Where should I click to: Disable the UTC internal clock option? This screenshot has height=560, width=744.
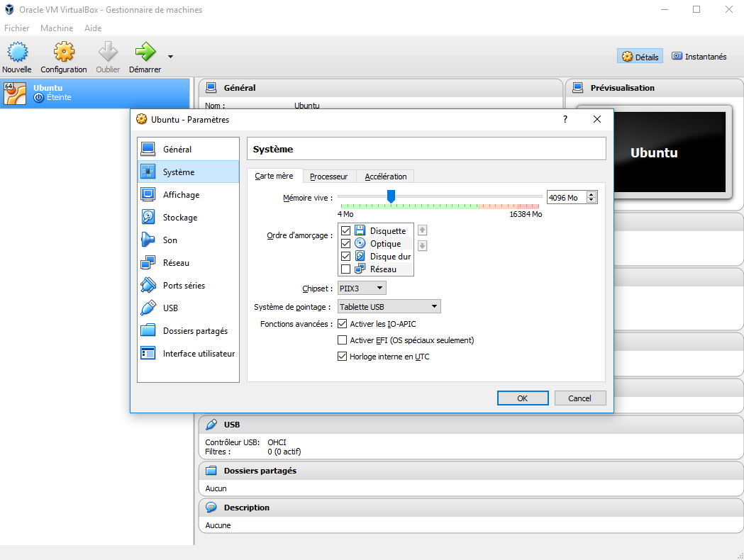tap(342, 356)
